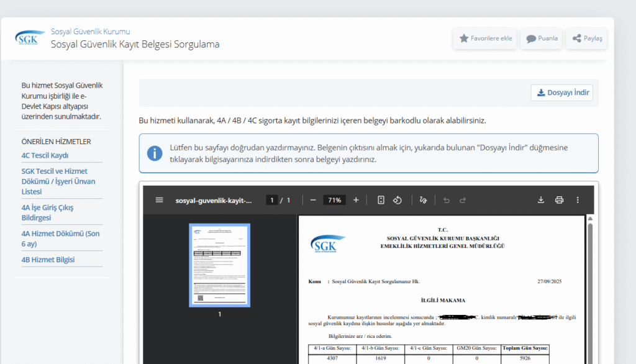Select the draw annotation tool

[424, 200]
